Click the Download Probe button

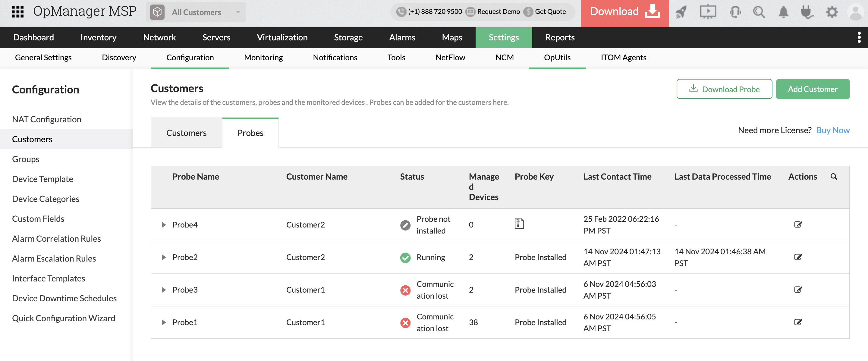coord(724,89)
